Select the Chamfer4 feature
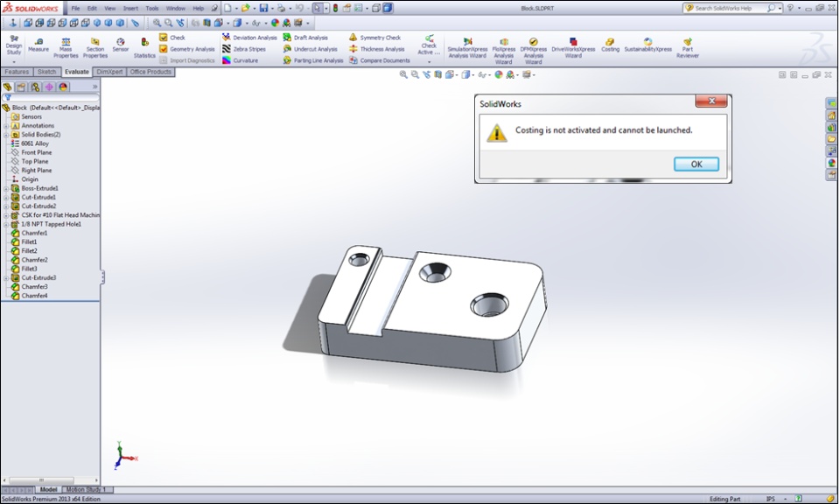 tap(34, 296)
